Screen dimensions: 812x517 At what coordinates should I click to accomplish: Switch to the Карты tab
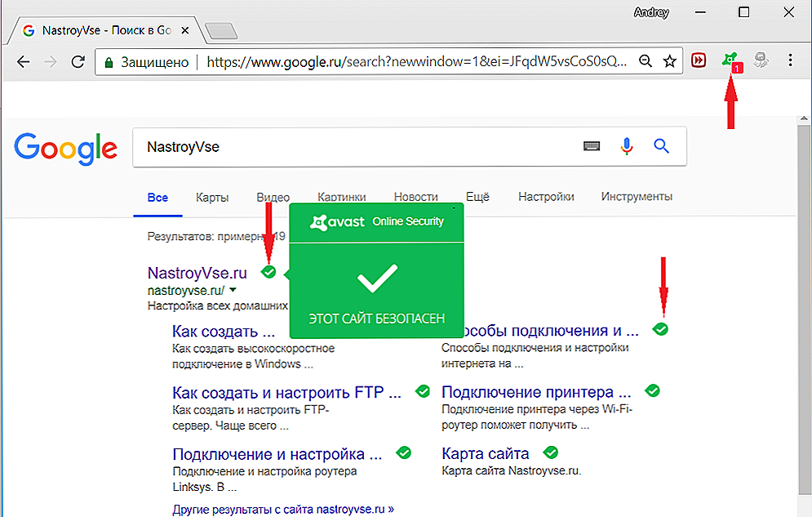(x=212, y=198)
